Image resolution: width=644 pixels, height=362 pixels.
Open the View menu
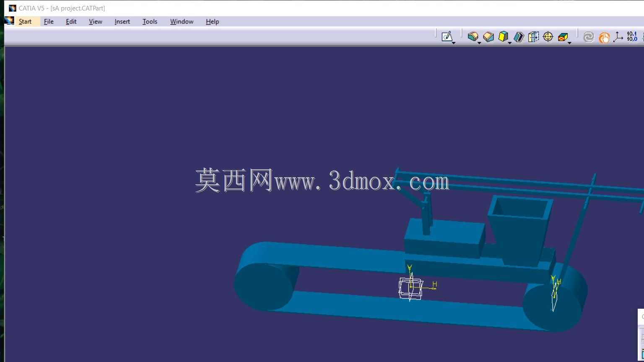(x=96, y=21)
